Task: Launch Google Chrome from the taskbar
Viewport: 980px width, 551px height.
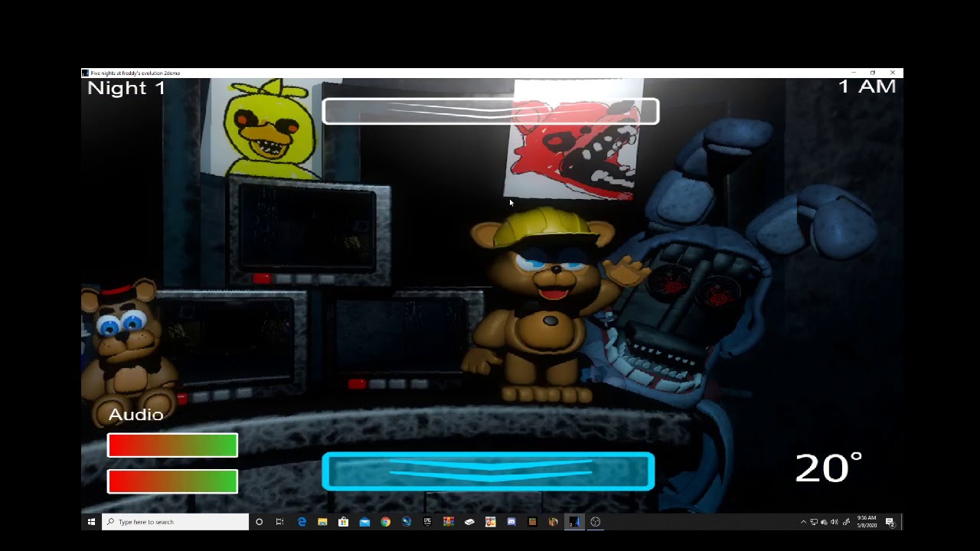Action: pos(385,522)
